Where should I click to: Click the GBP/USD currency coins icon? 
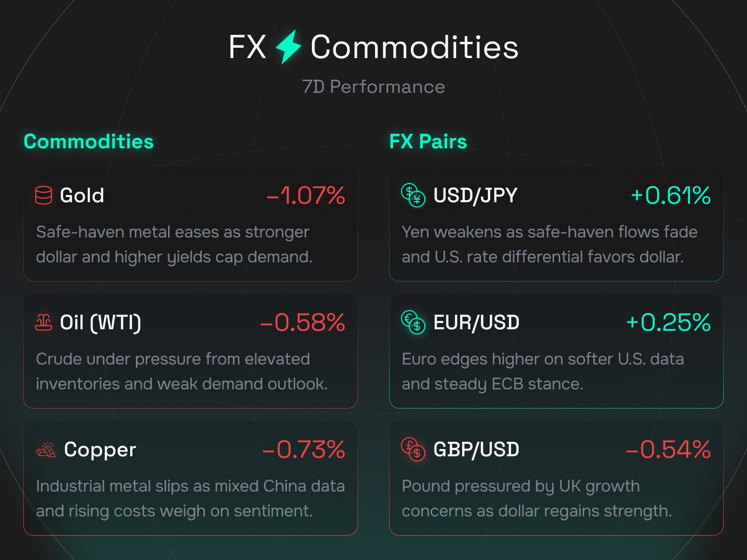tap(413, 450)
